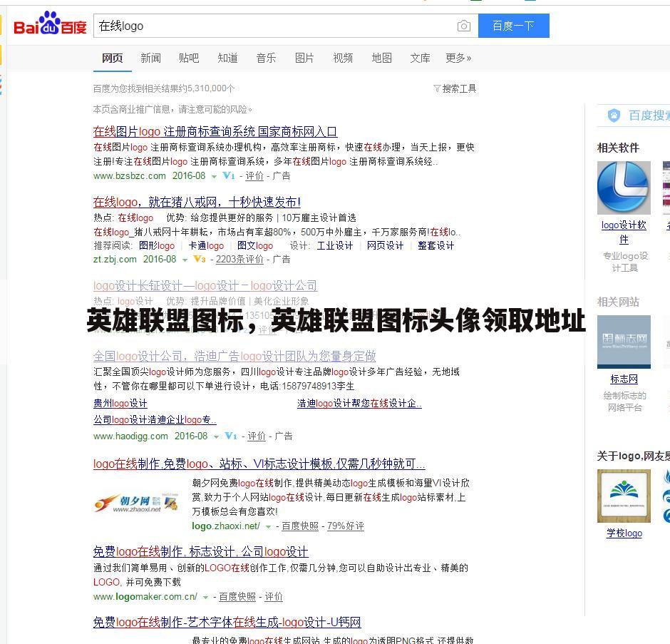The image size is (670, 644).
Task: Click the V1 badge for bzsbzc.com
Action: click(x=229, y=175)
